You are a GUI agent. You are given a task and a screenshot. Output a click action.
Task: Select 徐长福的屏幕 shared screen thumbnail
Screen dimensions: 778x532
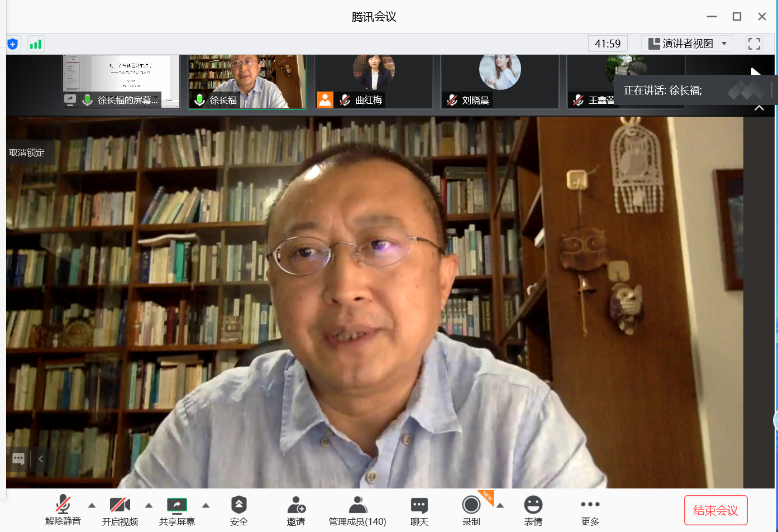click(x=121, y=82)
